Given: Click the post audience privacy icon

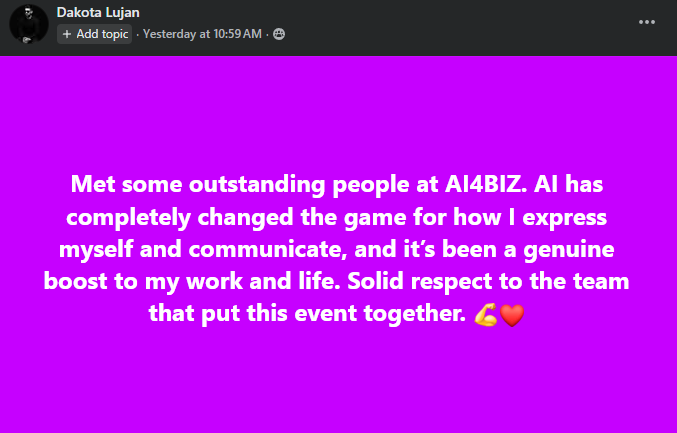Looking at the screenshot, I should tap(279, 34).
